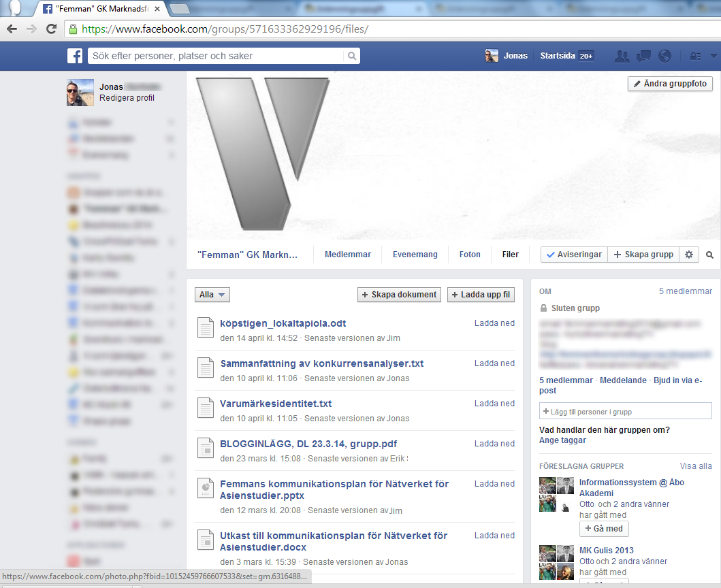
Task: Click the Skapa grupp button
Action: coord(643,255)
